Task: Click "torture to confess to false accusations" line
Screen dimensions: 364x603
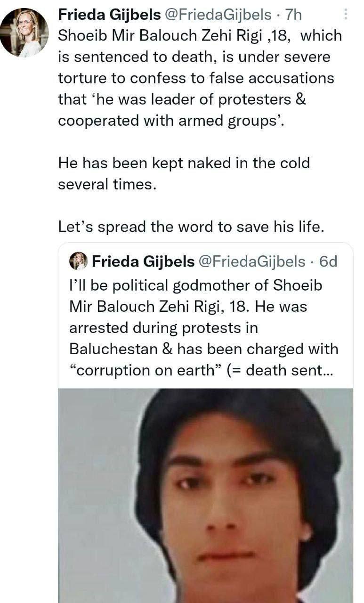Action: click(x=196, y=78)
